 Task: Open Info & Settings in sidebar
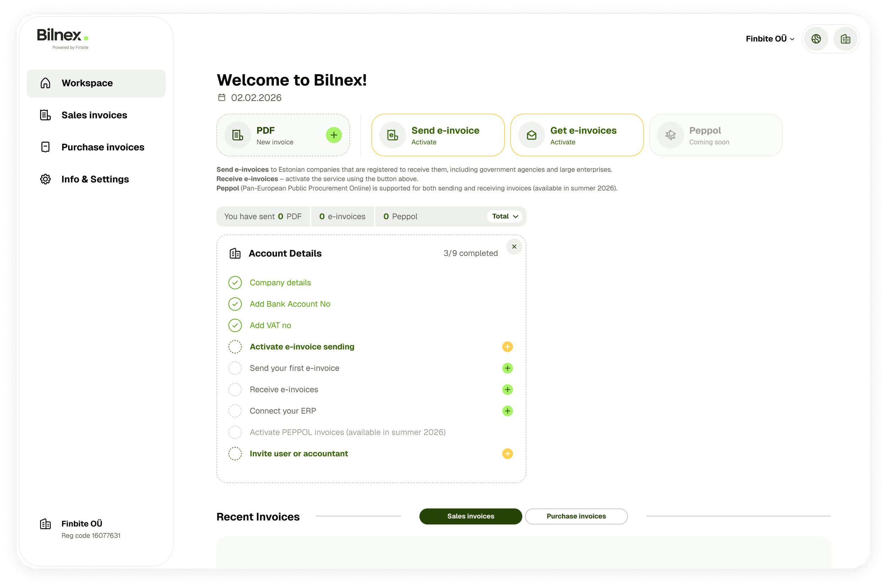95,179
